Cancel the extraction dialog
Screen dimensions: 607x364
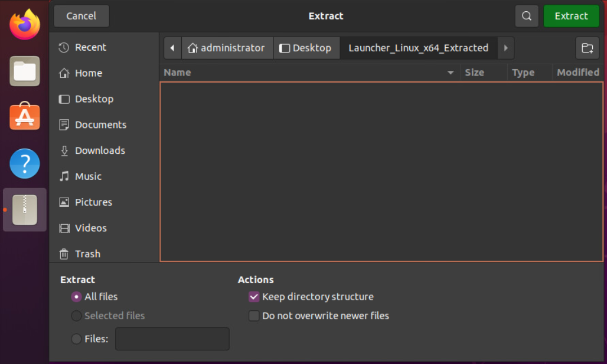click(81, 16)
